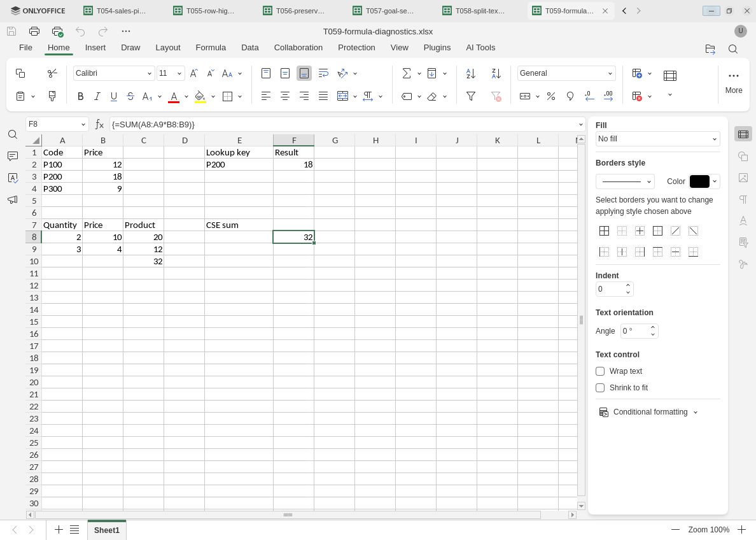
Task: Click the More button in ribbon
Action: click(x=733, y=83)
